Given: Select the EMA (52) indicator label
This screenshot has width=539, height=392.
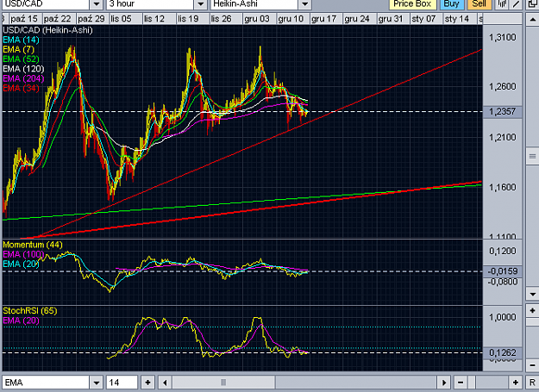Looking at the screenshot, I should click(x=21, y=59).
